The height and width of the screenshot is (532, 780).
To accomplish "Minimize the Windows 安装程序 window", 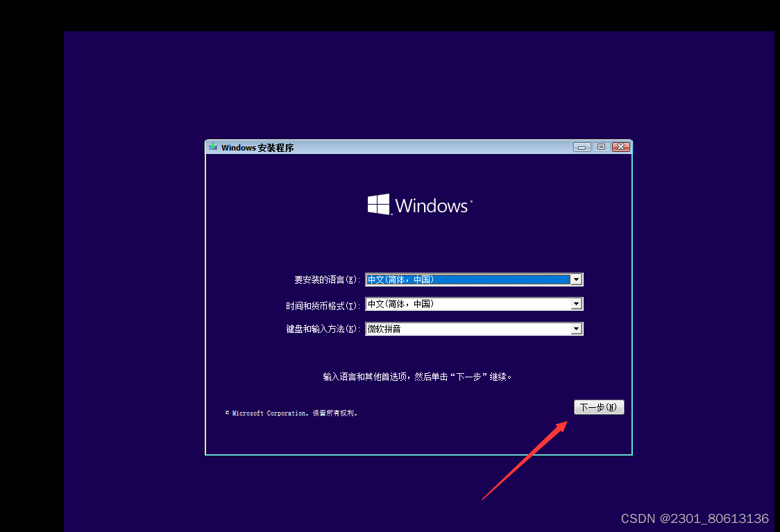I will [582, 147].
